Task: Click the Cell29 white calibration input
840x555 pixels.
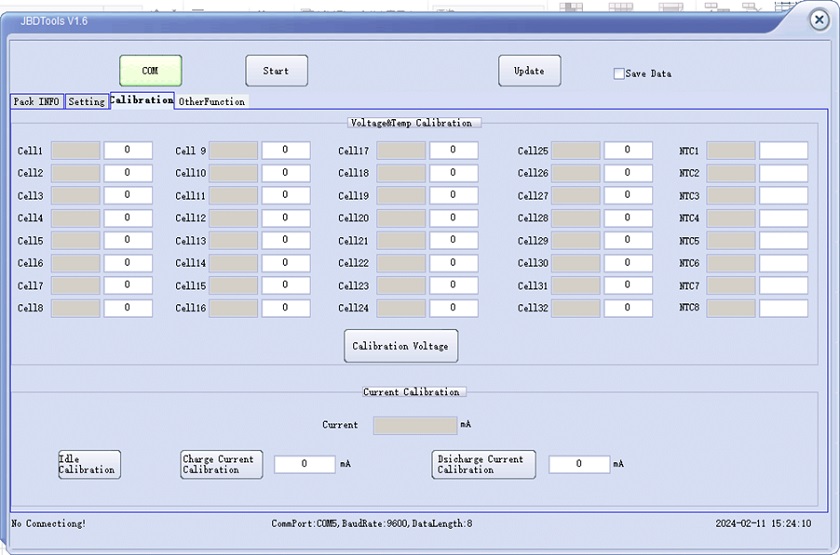Action: coord(628,240)
